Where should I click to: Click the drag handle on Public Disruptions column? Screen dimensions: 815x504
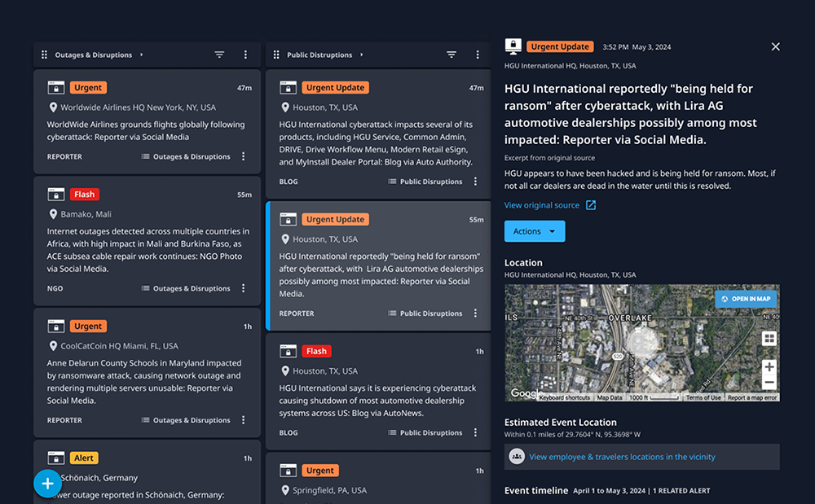tap(276, 55)
